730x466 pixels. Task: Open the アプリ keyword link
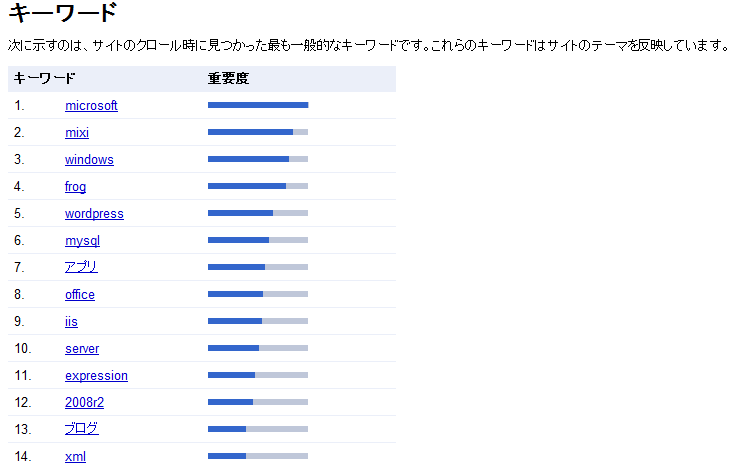click(x=81, y=267)
